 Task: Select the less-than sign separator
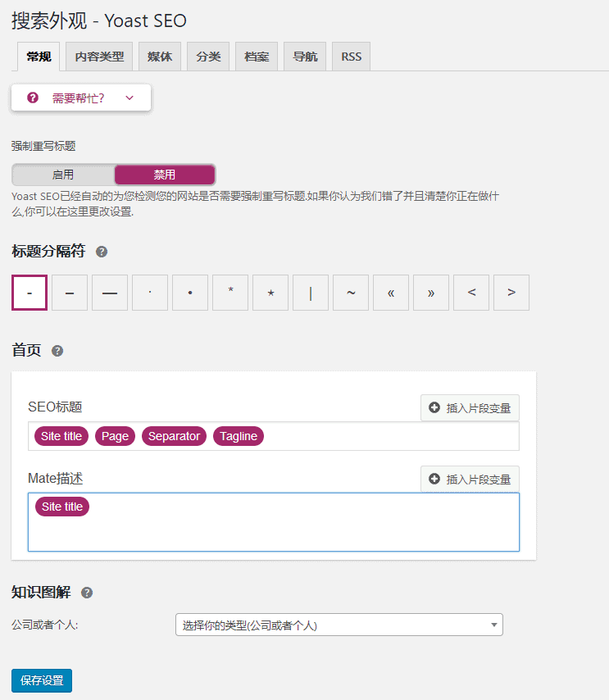(x=471, y=293)
